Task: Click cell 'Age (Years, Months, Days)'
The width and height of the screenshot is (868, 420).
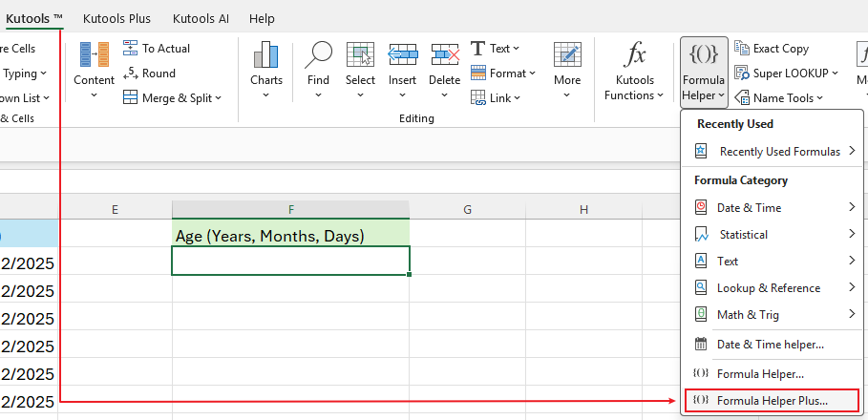Action: tap(290, 233)
